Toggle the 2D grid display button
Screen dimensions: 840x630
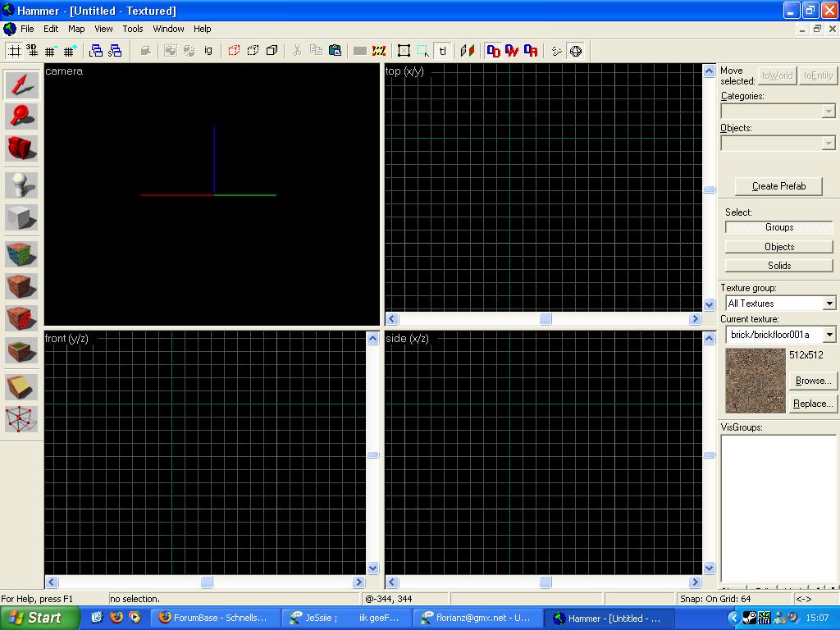coord(15,51)
